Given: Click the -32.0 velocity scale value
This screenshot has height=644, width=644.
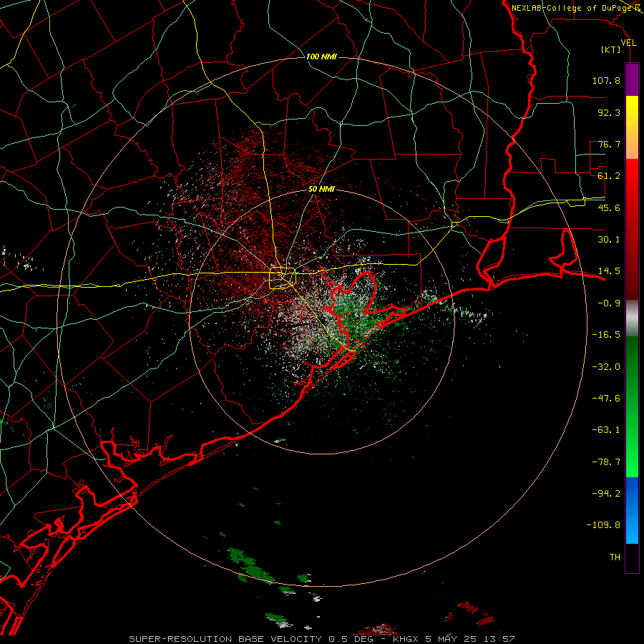Looking at the screenshot, I should pos(606,367).
